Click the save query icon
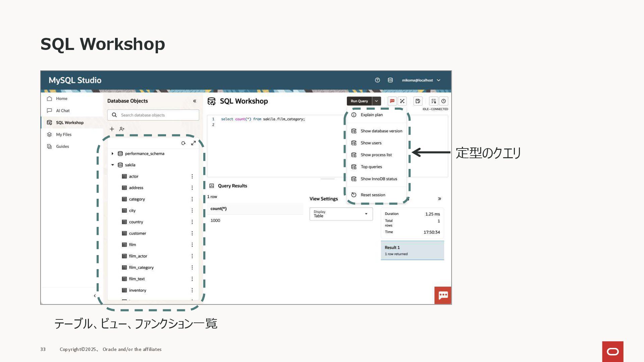The height and width of the screenshot is (362, 644). click(x=418, y=101)
